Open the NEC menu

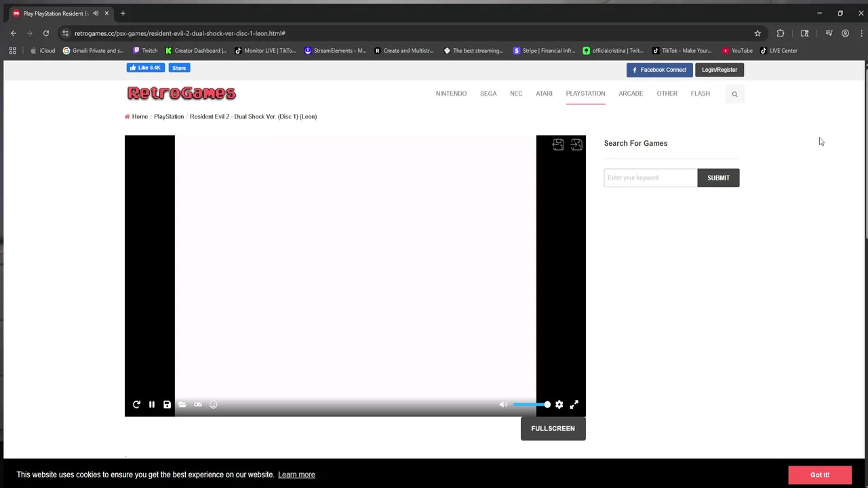click(x=516, y=94)
